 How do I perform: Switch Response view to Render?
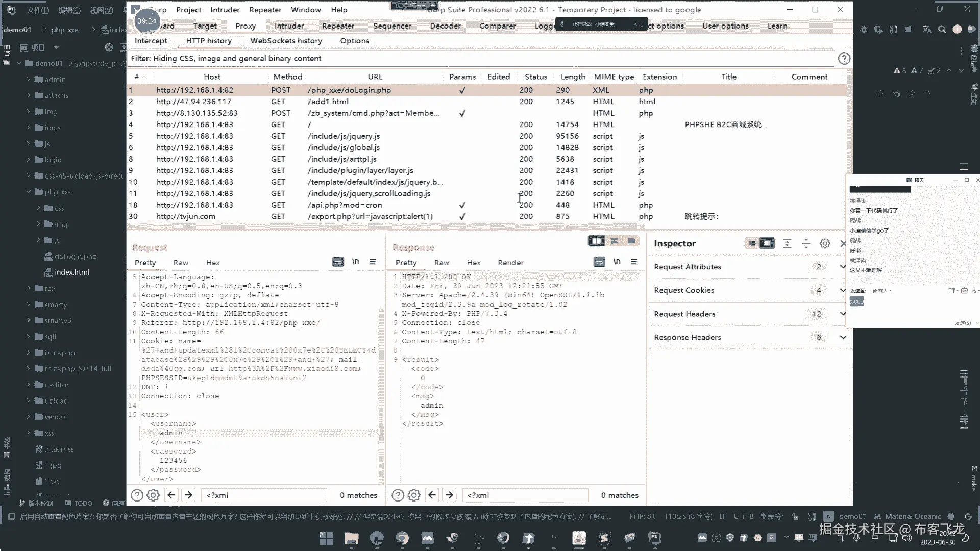(510, 263)
